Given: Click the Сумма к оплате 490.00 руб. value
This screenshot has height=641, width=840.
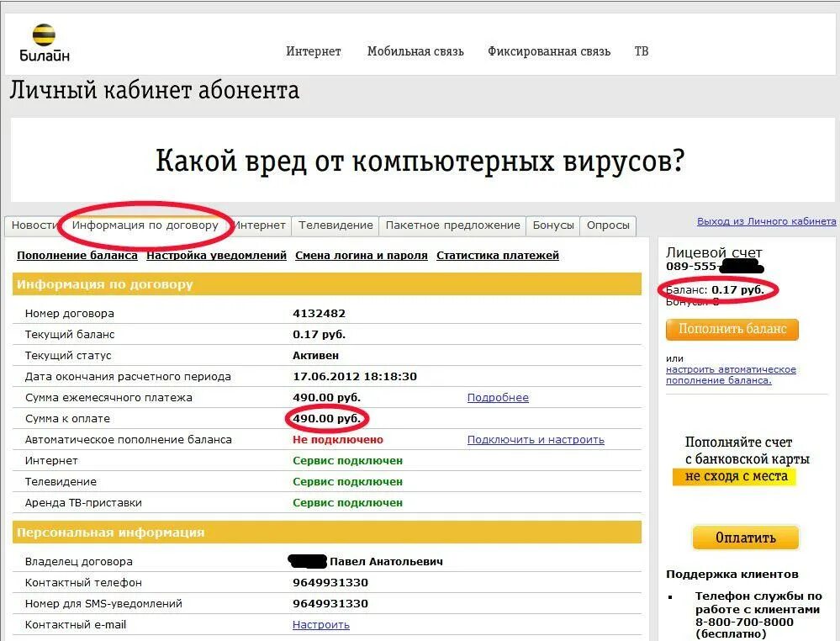Looking at the screenshot, I should click(x=327, y=419).
